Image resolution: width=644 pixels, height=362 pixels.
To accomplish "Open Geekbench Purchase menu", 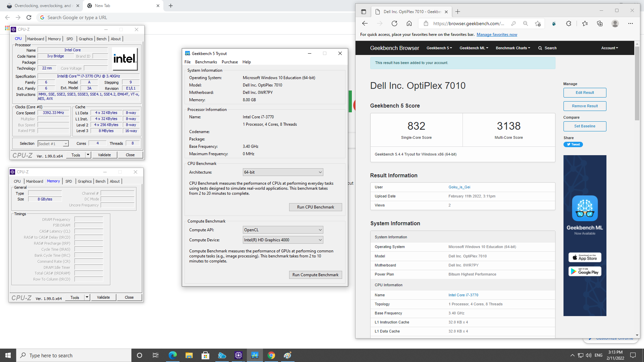I will [x=230, y=62].
